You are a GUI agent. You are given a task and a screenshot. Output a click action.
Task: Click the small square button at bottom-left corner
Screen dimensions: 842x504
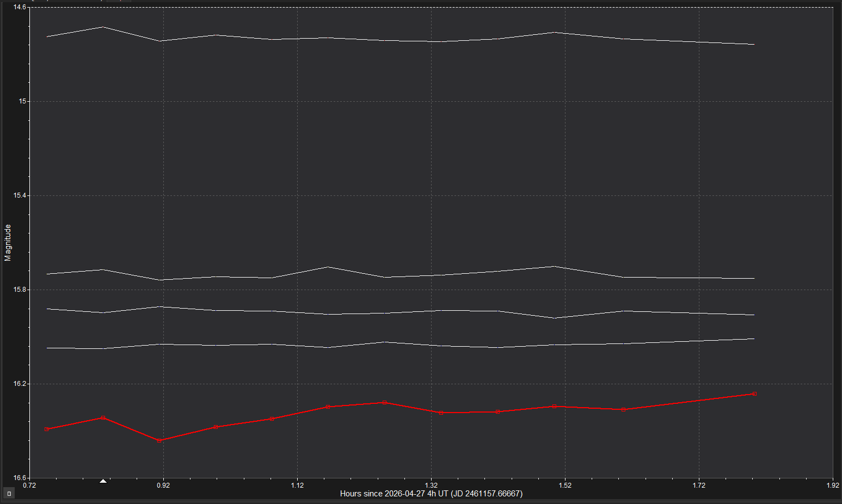tap(9, 494)
